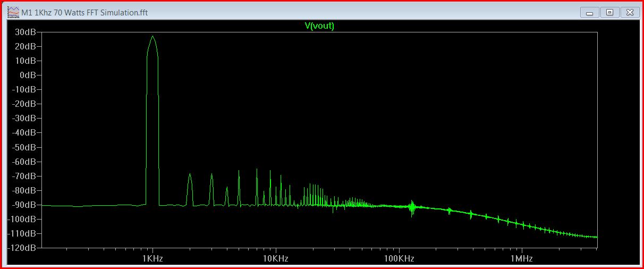Click the -10dB axis label
Screen dimensions: 644x269
coord(24,89)
